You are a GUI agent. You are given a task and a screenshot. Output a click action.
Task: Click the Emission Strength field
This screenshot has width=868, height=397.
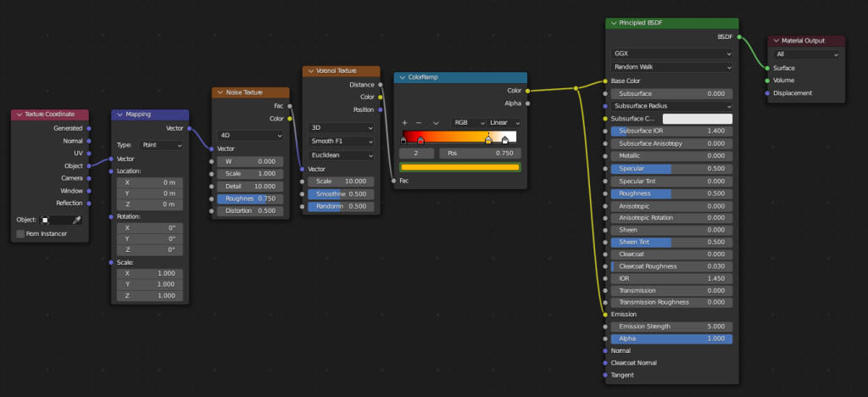[x=670, y=327]
